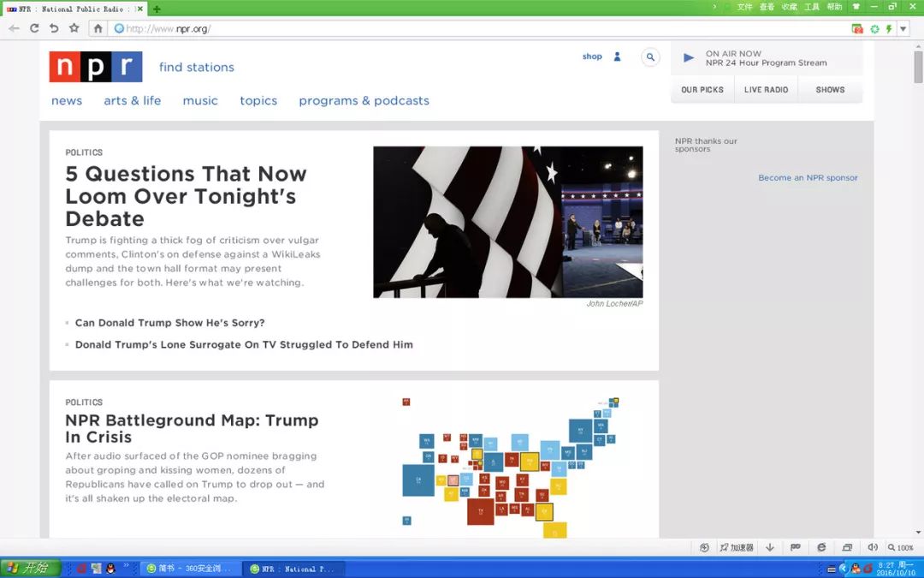Click the status bar flag icon
Image resolution: width=924 pixels, height=578 pixels.
pyautogui.click(x=795, y=547)
